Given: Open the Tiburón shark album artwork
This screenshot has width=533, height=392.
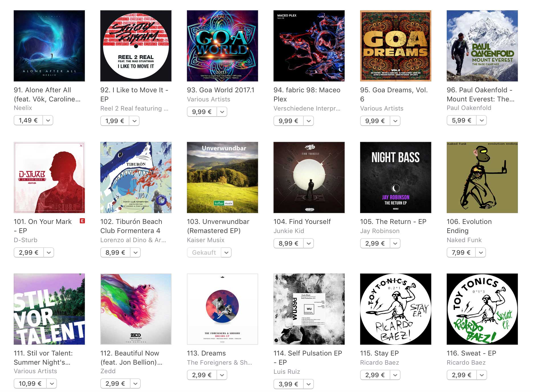Looking at the screenshot, I should (x=136, y=177).
